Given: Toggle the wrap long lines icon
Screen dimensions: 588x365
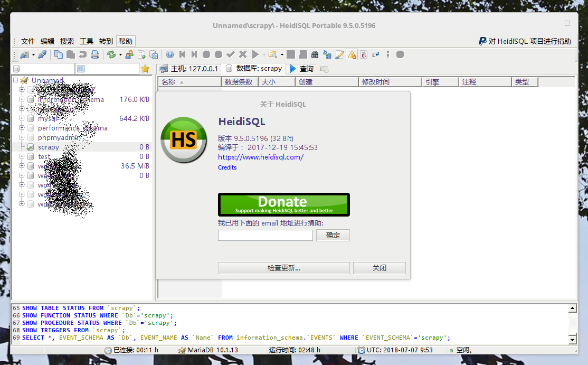Looking at the screenshot, I should 376,55.
